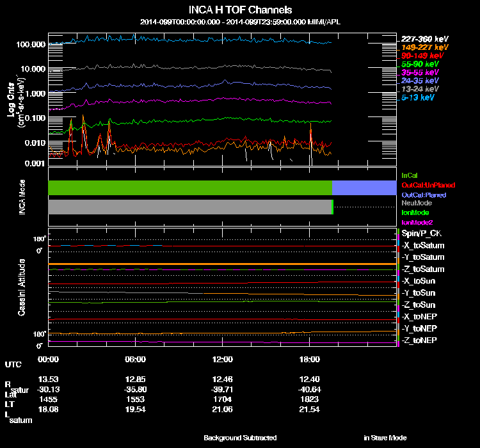This screenshot has width=480, height=448.
Task: Click the '149-227 keV' legend entry
Action: (424, 47)
